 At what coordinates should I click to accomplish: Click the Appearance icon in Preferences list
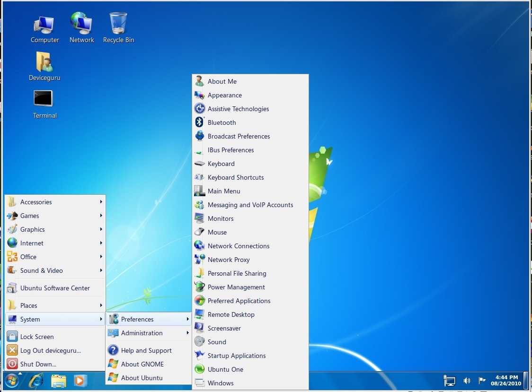coord(200,95)
